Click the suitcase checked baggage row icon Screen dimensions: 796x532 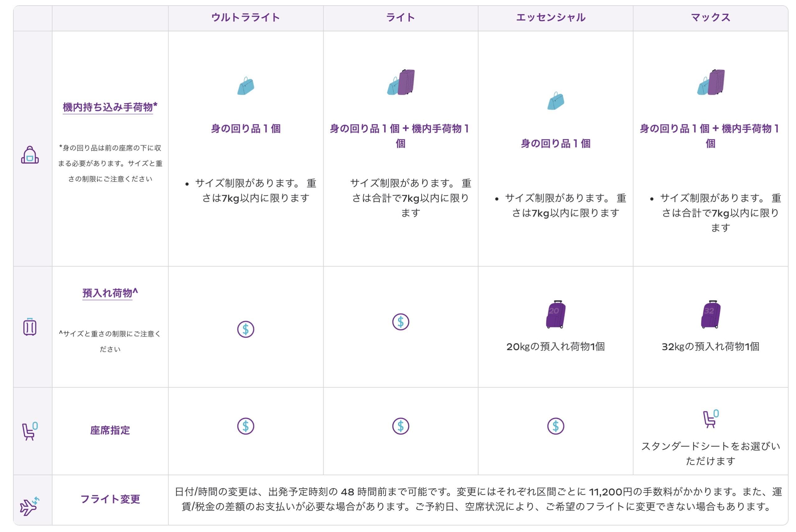pyautogui.click(x=30, y=327)
